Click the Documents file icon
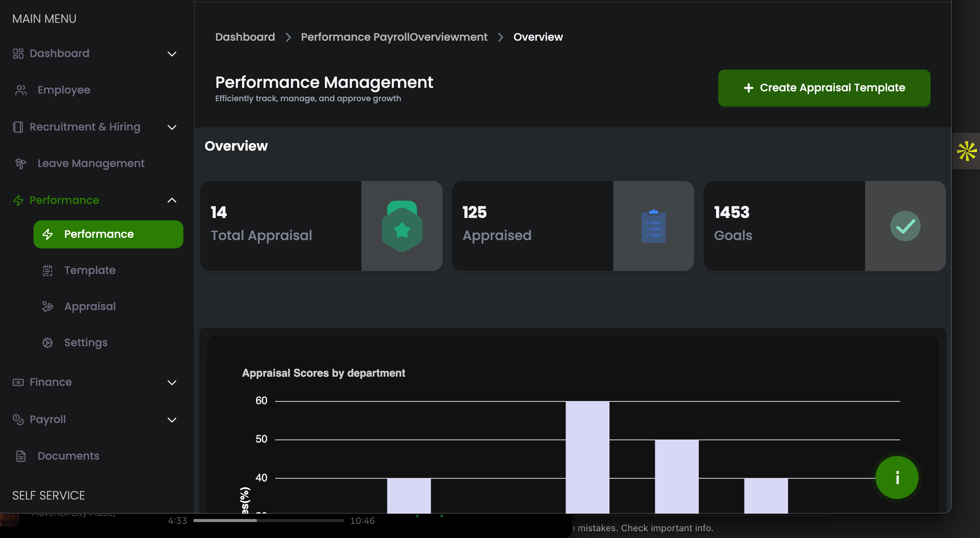Image resolution: width=980 pixels, height=538 pixels. [x=21, y=456]
